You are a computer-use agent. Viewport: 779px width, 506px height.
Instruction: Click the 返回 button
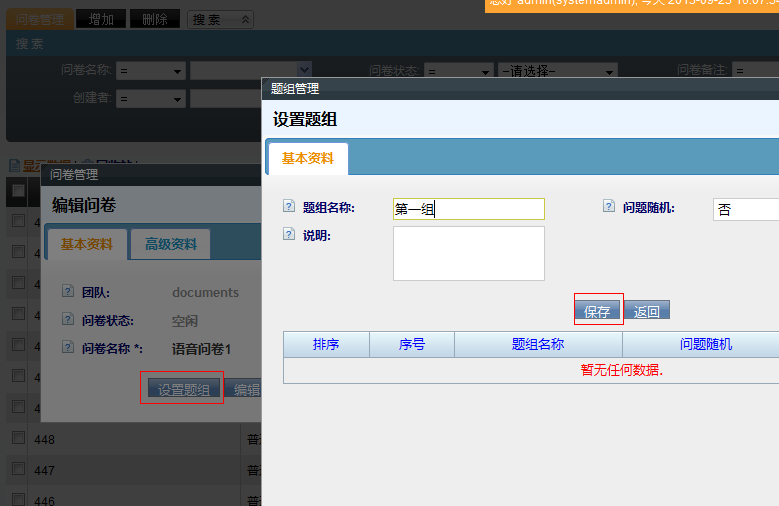[x=647, y=311]
